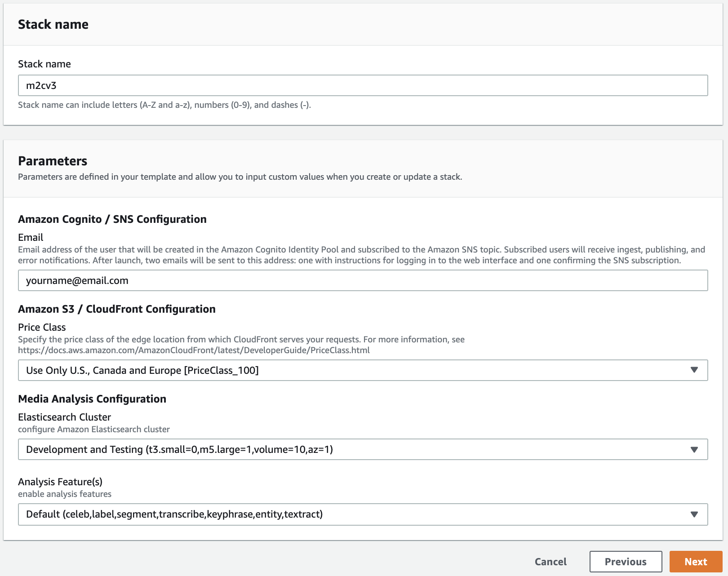This screenshot has width=728, height=576.
Task: Click the 'Email' field label
Action: (31, 237)
